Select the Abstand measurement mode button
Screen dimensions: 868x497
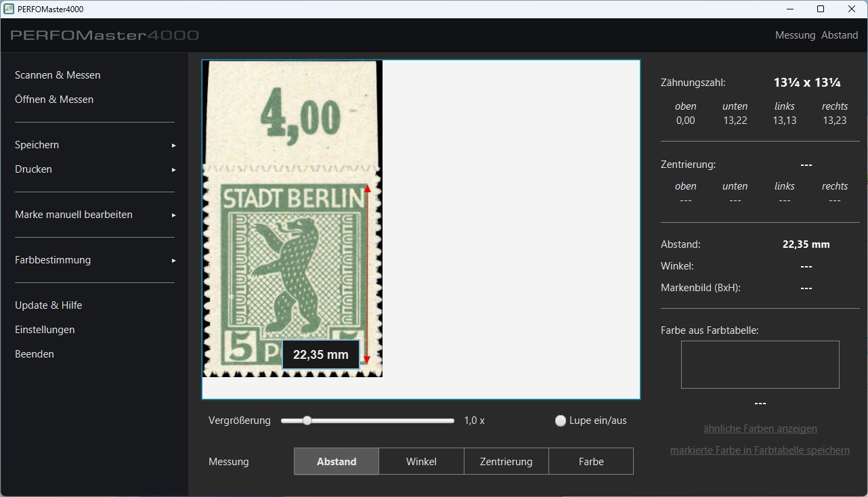[337, 461]
